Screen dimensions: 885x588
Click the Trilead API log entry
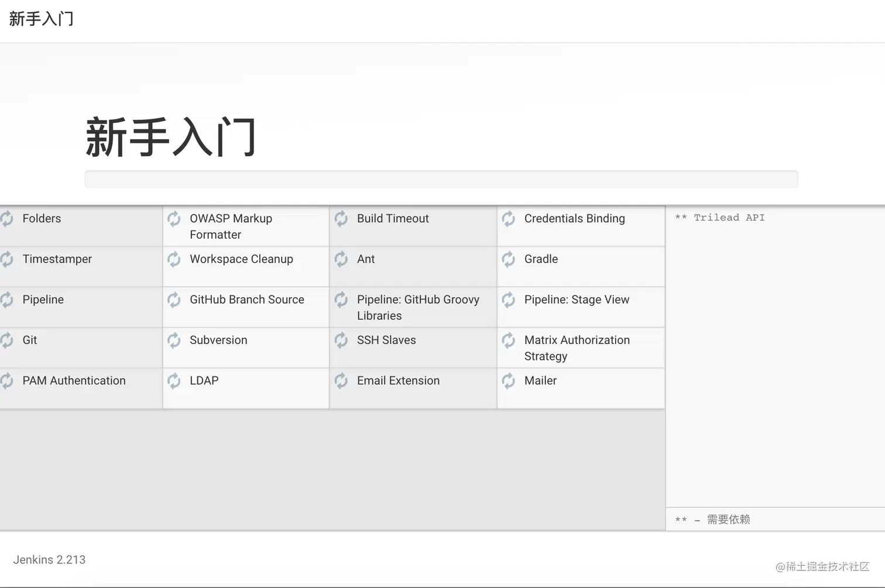[x=719, y=217]
